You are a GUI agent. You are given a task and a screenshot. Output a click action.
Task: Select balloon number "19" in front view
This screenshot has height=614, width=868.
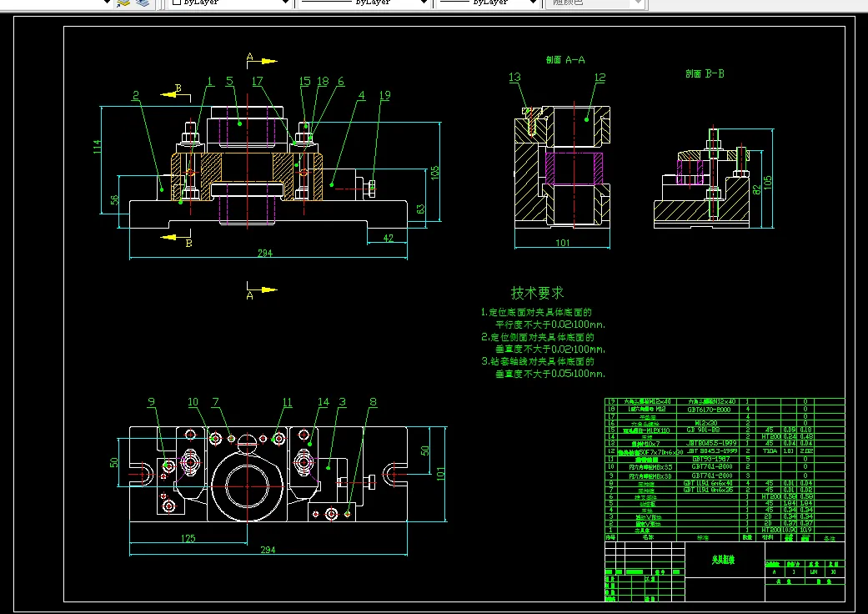click(x=384, y=95)
